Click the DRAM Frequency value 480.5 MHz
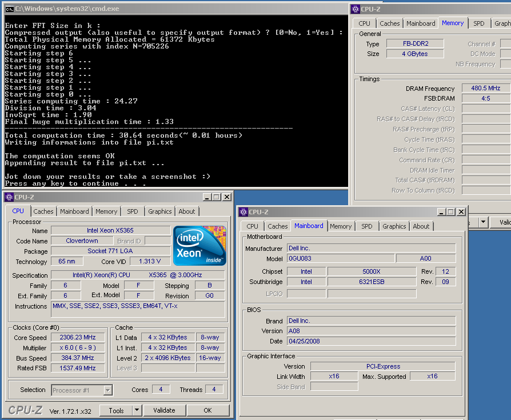Screen dimensions: 511x420 pyautogui.click(x=486, y=88)
